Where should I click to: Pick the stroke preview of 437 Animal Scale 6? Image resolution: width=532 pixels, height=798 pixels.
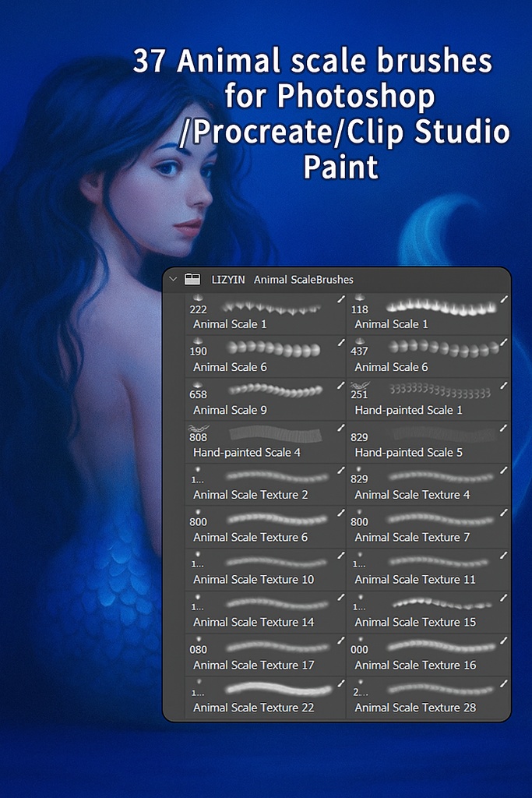pyautogui.click(x=444, y=348)
